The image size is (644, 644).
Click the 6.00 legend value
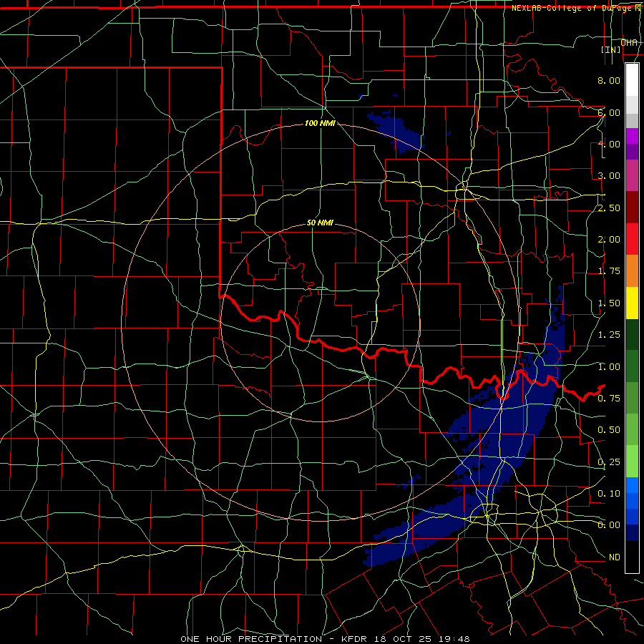[x=609, y=112]
